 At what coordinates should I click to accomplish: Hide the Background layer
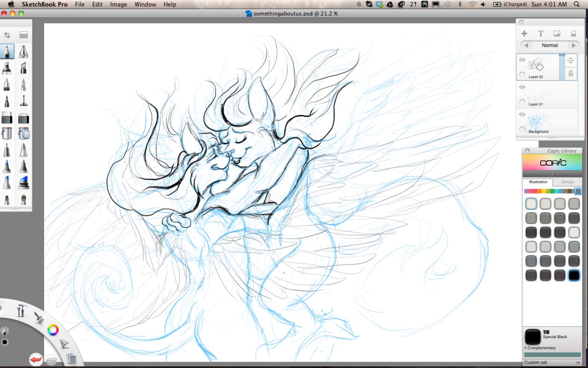point(522,115)
